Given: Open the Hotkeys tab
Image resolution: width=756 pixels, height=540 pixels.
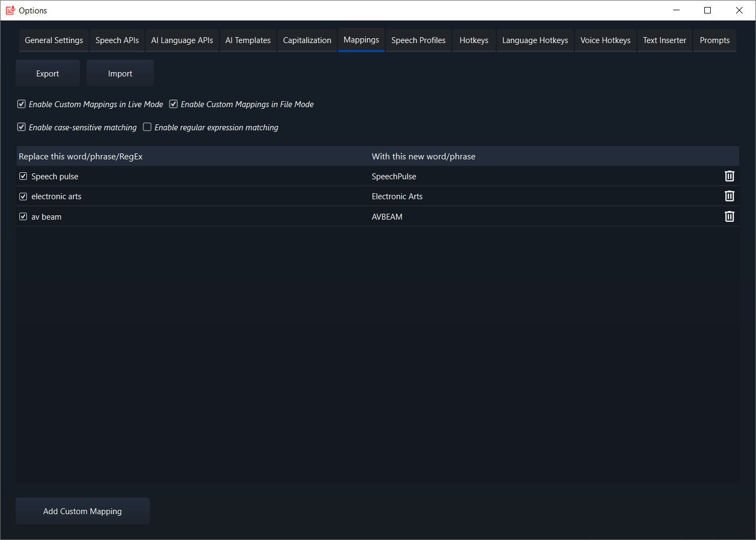Looking at the screenshot, I should tap(474, 40).
